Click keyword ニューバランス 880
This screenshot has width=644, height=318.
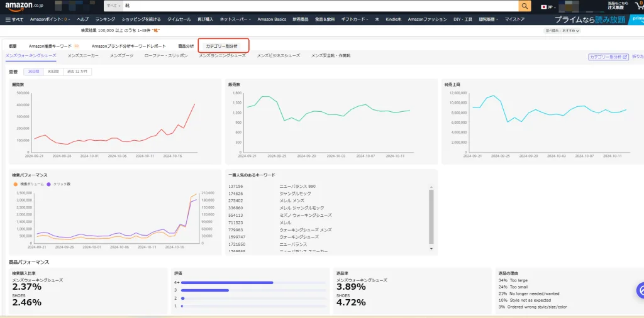pyautogui.click(x=297, y=186)
